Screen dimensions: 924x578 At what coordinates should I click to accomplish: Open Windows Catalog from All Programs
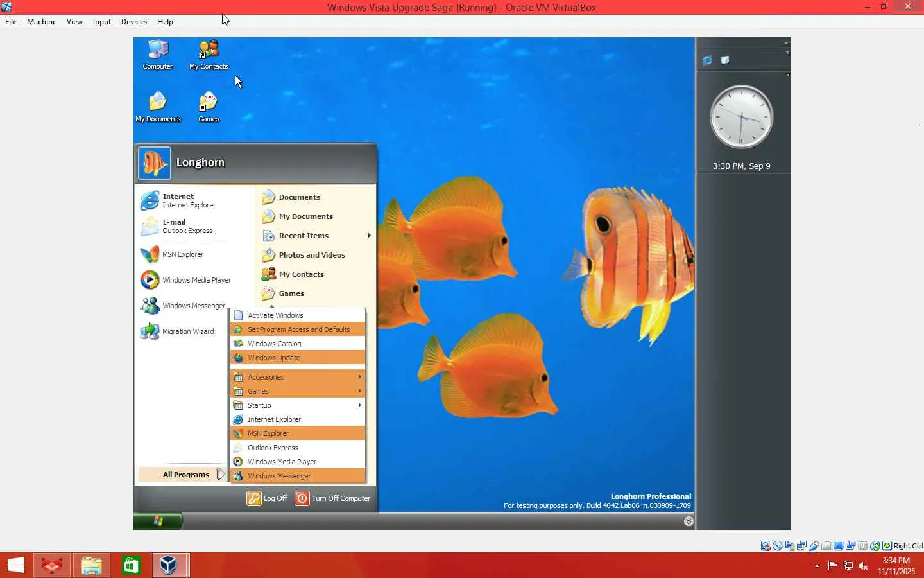(298, 344)
